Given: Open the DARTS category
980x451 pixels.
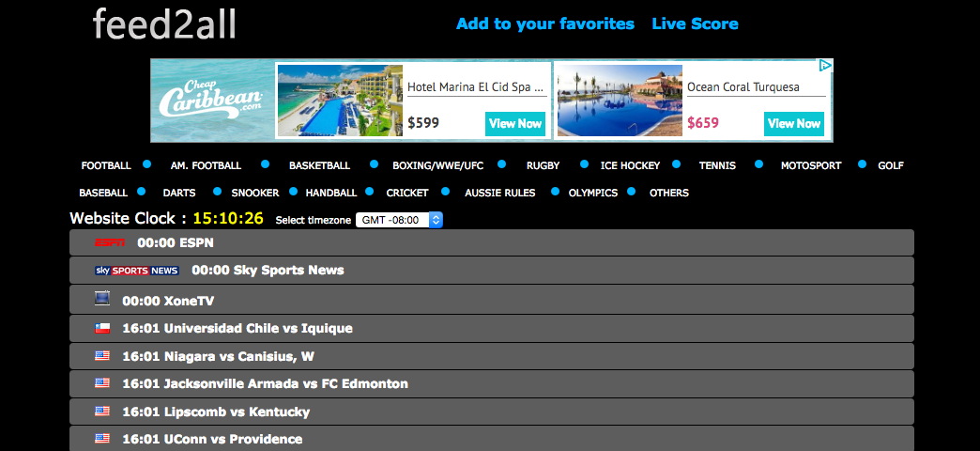Looking at the screenshot, I should point(179,193).
